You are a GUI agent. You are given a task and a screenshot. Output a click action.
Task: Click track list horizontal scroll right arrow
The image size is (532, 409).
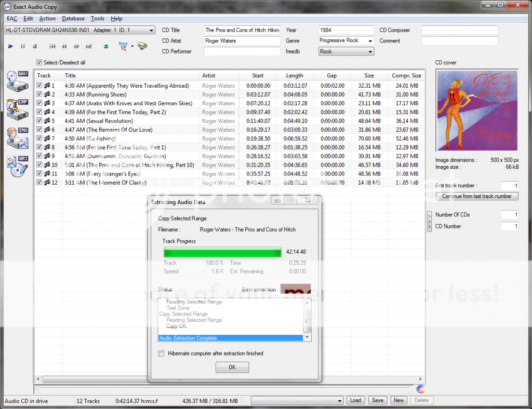pos(420,379)
